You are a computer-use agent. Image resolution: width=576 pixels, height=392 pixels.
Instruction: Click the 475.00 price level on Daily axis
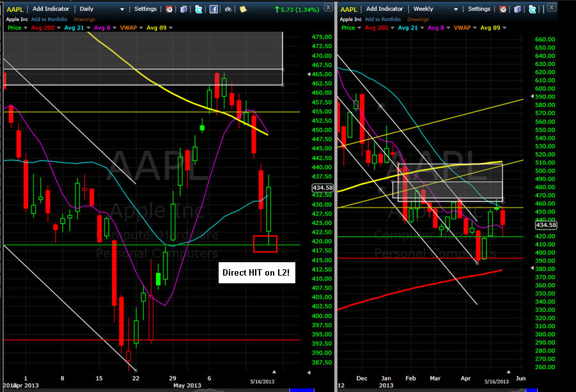point(322,36)
